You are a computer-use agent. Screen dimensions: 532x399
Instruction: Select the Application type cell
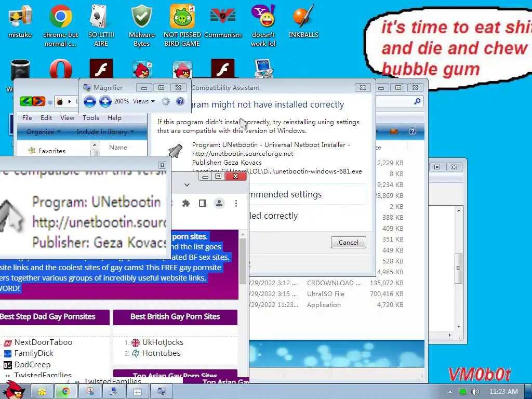click(324, 304)
